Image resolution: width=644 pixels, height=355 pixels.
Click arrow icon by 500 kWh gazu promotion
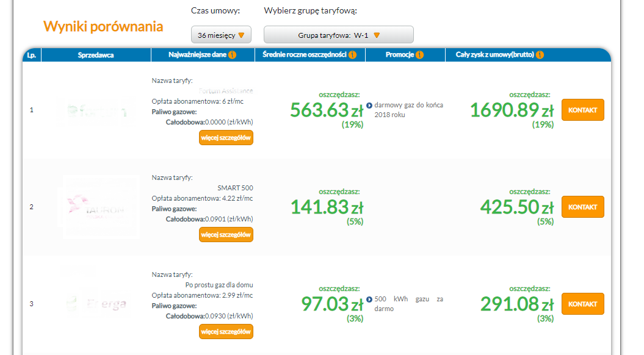point(370,299)
